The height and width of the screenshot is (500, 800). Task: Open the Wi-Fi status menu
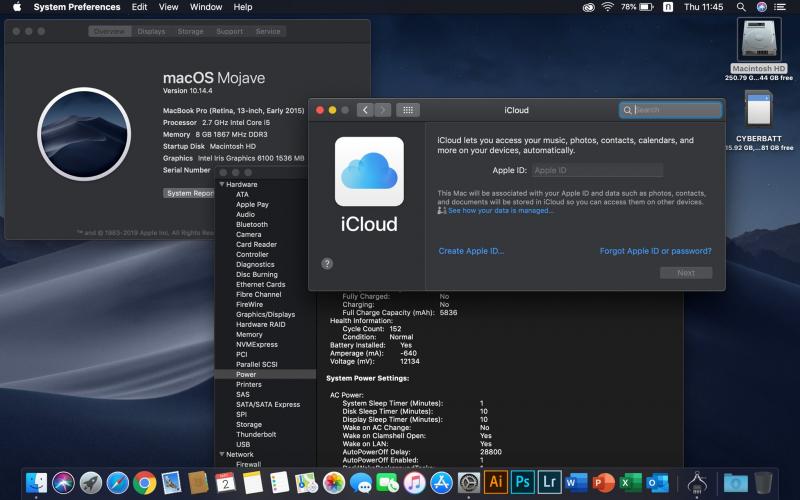tap(608, 7)
